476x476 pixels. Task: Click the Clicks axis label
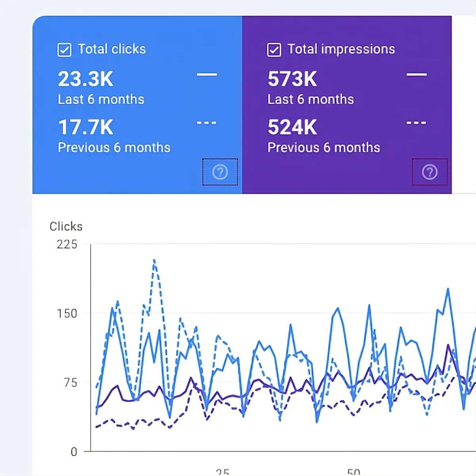coord(66,226)
